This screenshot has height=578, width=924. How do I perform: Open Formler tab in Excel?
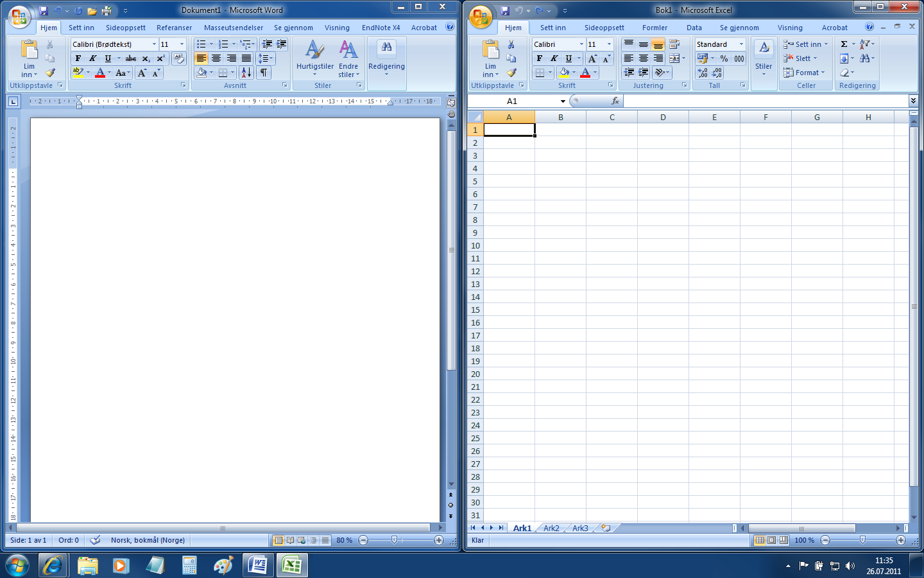coord(654,28)
